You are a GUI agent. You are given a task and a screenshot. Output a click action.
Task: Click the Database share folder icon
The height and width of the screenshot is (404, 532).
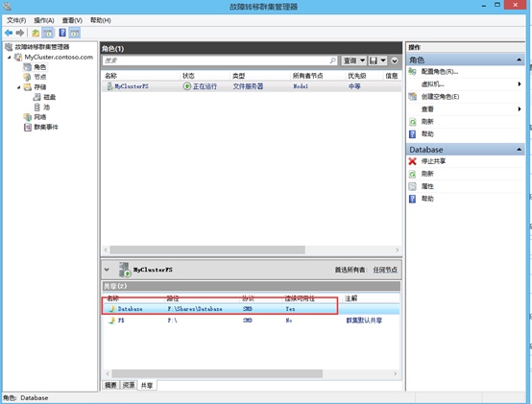pyautogui.click(x=111, y=309)
